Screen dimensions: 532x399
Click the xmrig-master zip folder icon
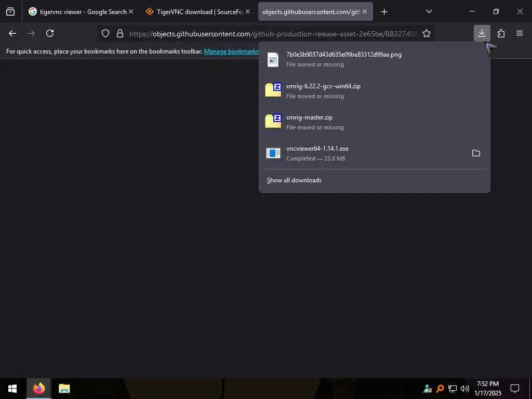[x=273, y=122]
